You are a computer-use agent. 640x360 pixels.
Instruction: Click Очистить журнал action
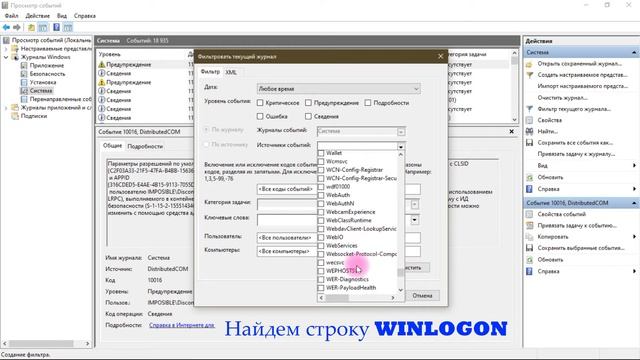pos(562,98)
